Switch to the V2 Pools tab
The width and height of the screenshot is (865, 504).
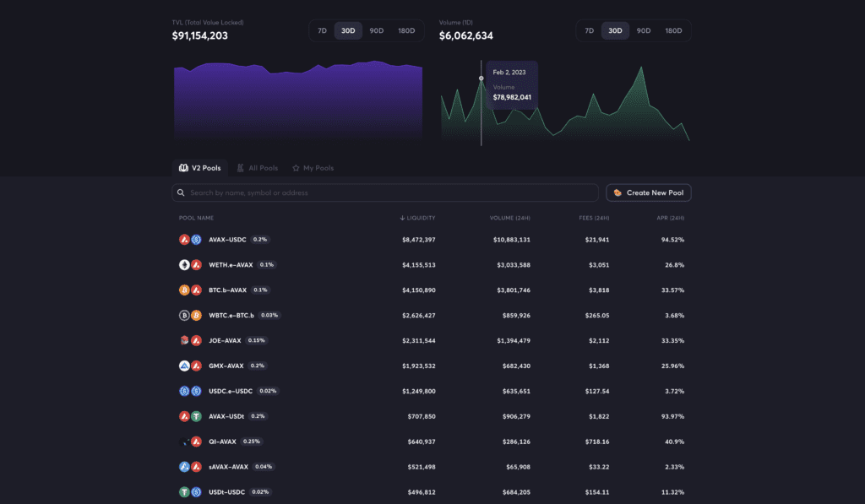point(199,168)
